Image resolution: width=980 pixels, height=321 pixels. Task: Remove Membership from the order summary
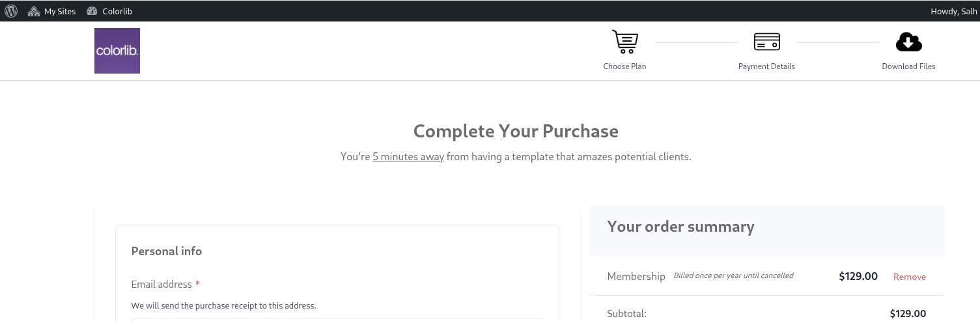(910, 277)
